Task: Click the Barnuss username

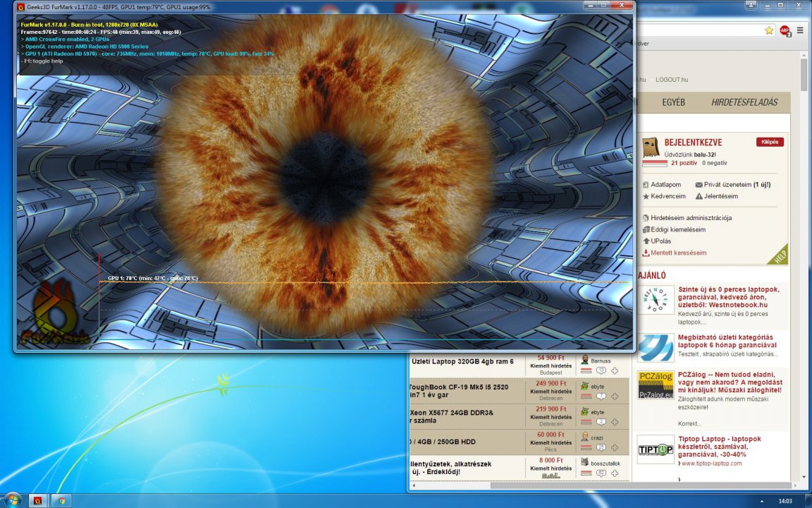Action: click(601, 361)
